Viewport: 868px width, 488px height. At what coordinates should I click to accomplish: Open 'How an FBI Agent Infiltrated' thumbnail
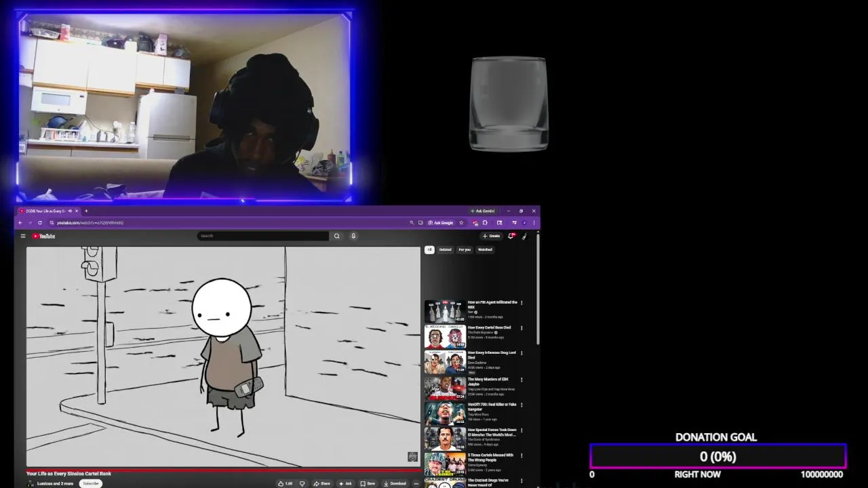click(445, 311)
